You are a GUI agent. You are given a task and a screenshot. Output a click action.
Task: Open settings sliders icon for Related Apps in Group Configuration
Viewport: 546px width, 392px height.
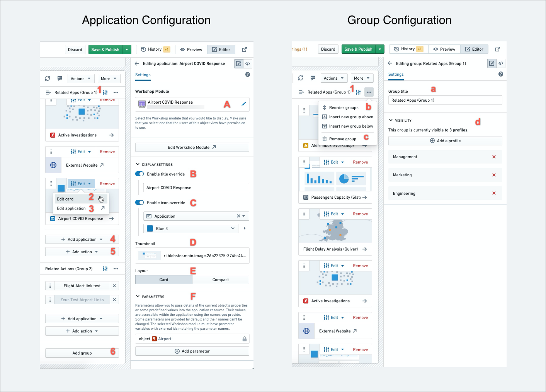tap(358, 92)
